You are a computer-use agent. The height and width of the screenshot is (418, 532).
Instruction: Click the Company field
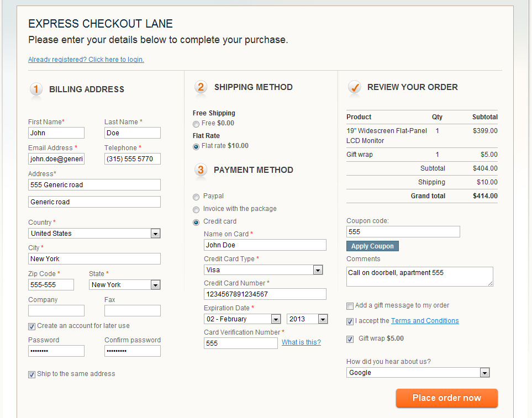pyautogui.click(x=56, y=310)
